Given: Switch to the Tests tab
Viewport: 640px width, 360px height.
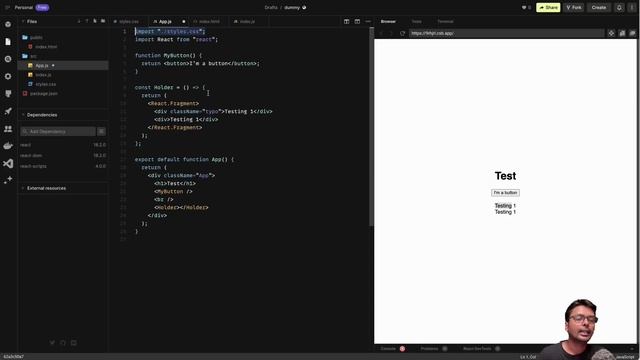Looking at the screenshot, I should [x=416, y=21].
